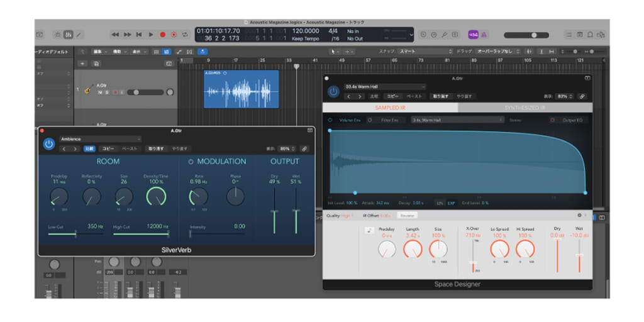Toggle the Flex view button
Viewport: 644px width, 322px height.
coord(189,52)
